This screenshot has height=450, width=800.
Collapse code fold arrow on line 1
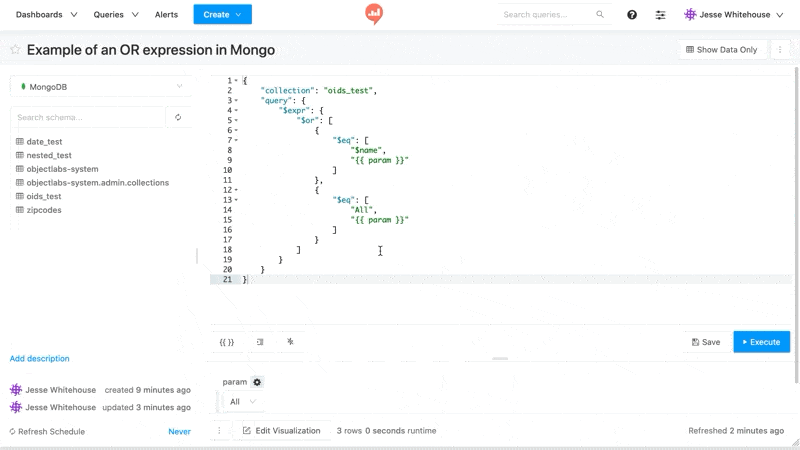[x=236, y=81]
